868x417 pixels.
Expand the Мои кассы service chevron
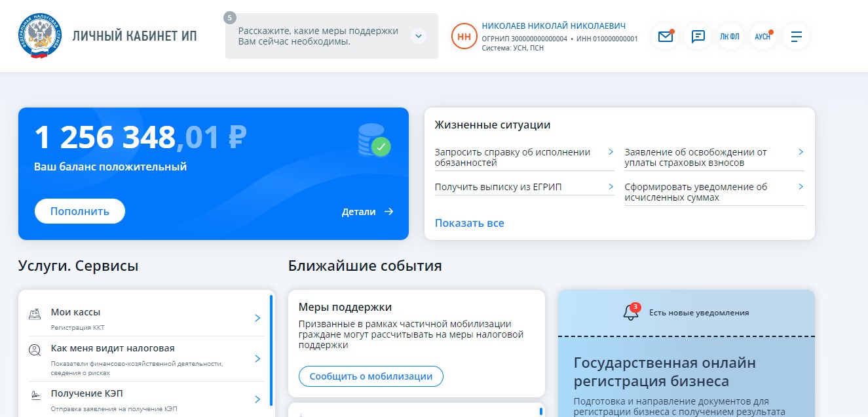coord(257,317)
